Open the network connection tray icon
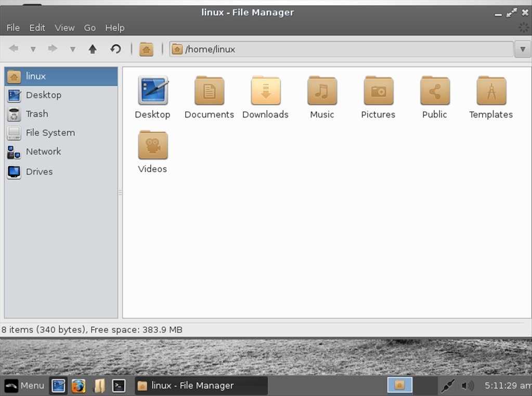 [448, 386]
